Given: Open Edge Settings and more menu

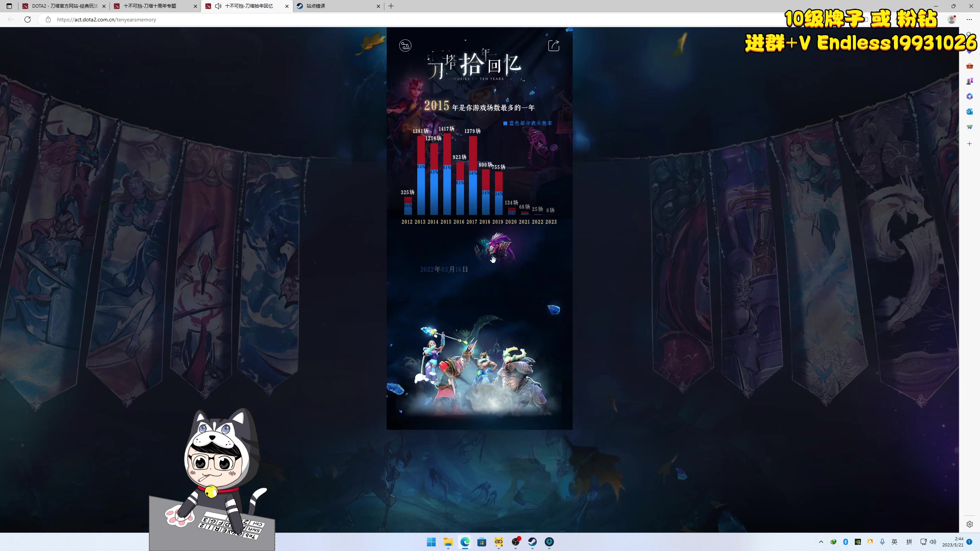Looking at the screenshot, I should click(969, 20).
